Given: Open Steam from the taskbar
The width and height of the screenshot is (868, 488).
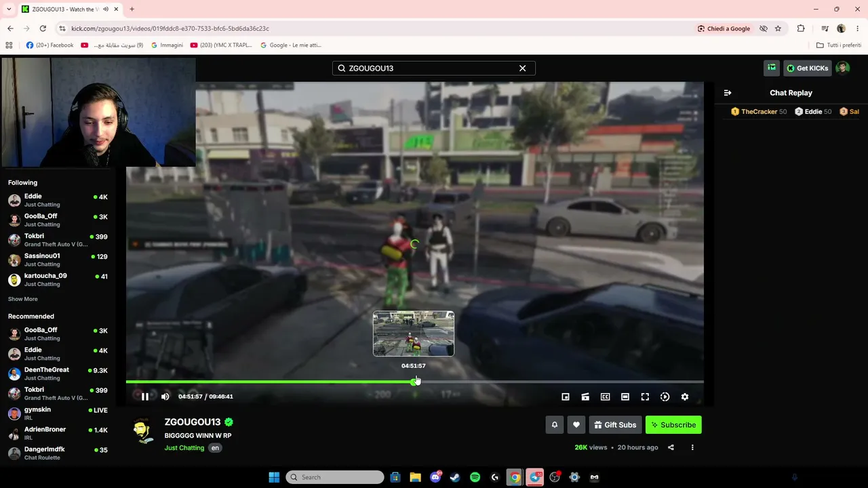Looking at the screenshot, I should click(x=455, y=477).
